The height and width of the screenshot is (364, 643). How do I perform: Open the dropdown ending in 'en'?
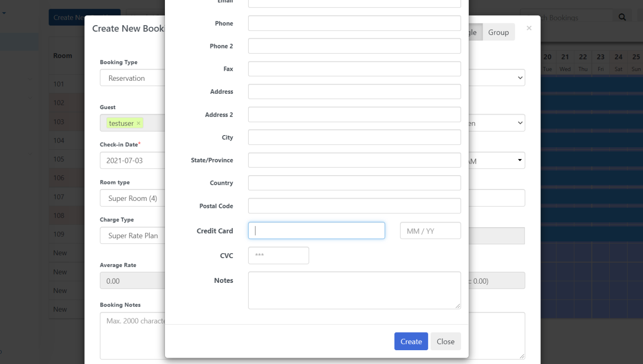[520, 123]
